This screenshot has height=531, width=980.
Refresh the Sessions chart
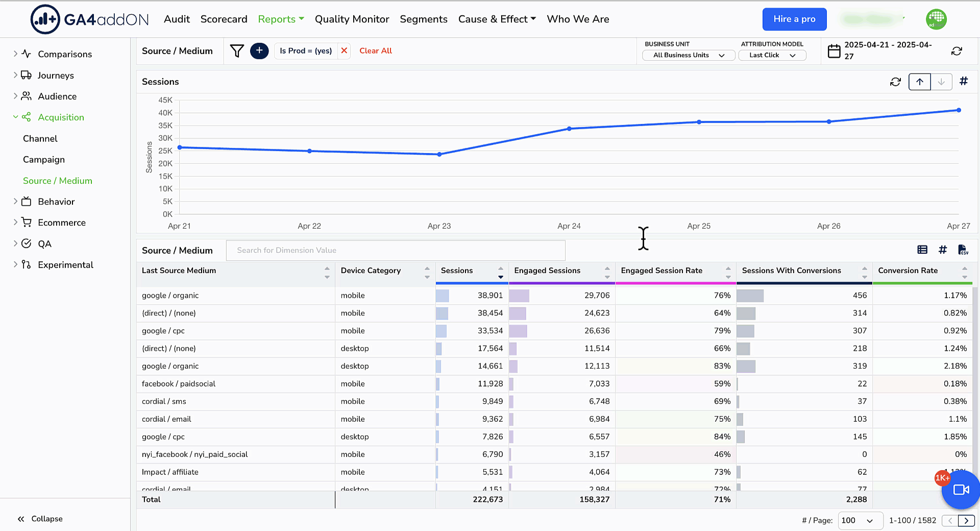896,81
